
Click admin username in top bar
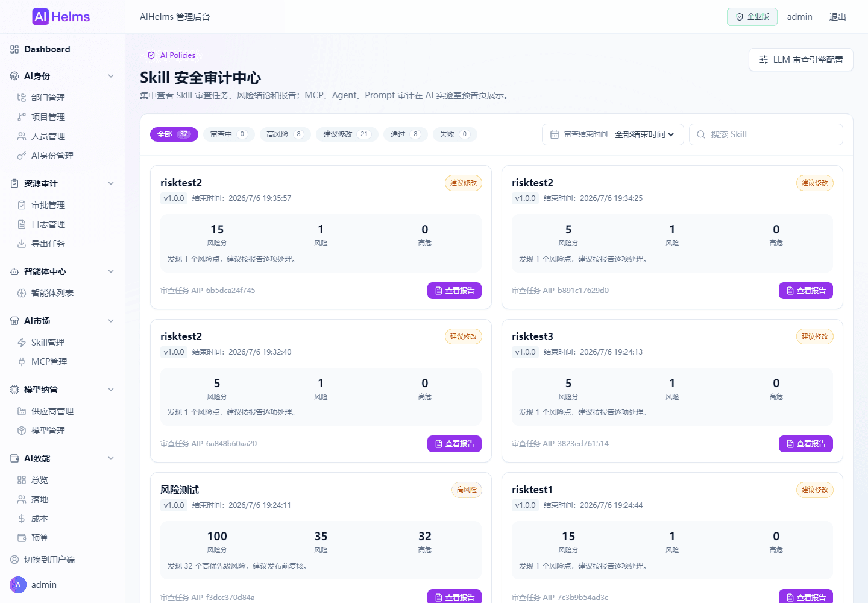pyautogui.click(x=800, y=17)
